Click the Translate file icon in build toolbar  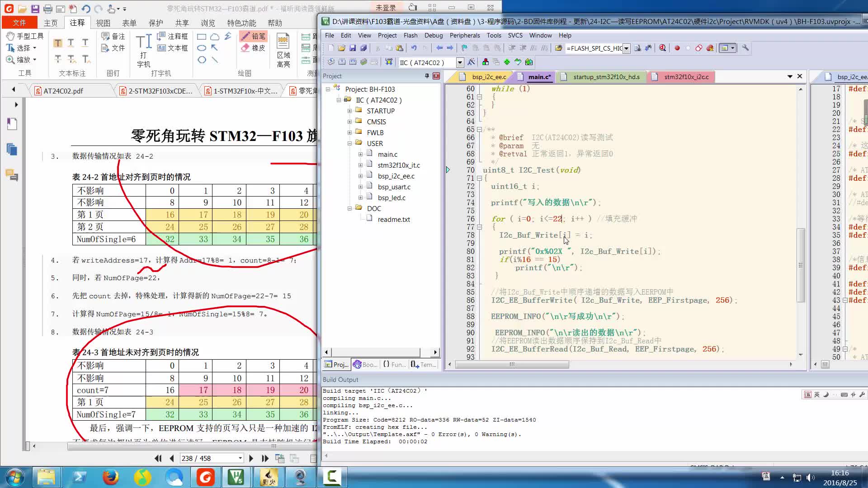point(331,62)
